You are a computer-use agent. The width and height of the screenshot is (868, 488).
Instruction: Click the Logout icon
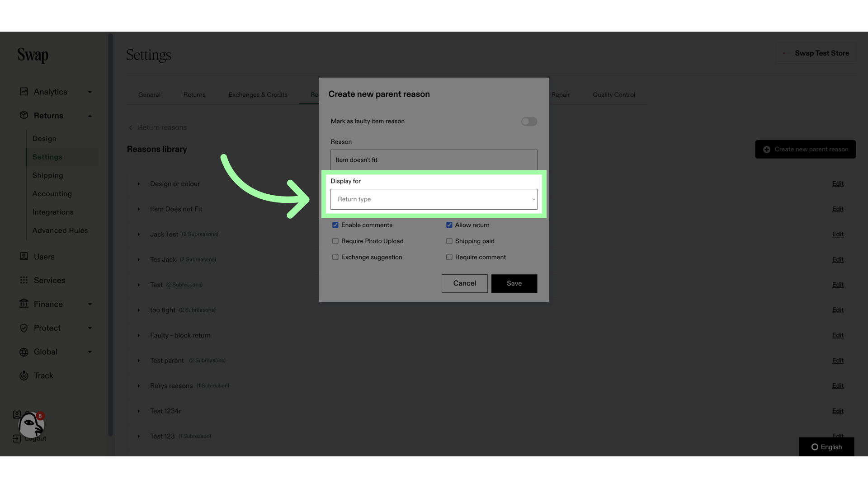click(x=17, y=438)
